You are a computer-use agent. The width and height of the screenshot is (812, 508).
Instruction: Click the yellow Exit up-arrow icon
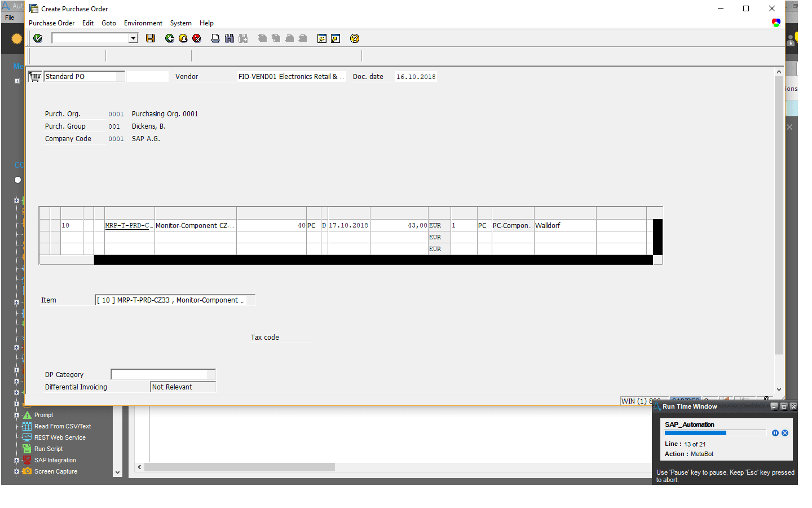pyautogui.click(x=183, y=38)
